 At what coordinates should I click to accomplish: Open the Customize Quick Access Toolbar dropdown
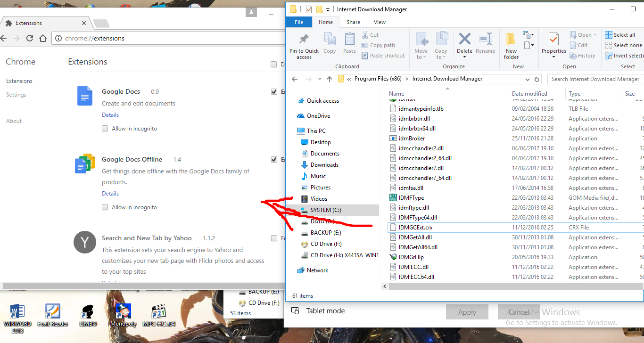328,9
